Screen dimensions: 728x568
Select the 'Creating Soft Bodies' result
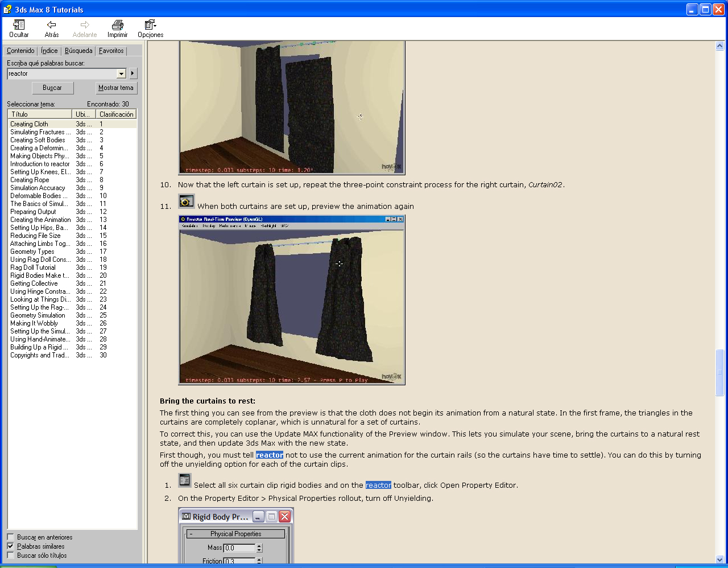point(38,140)
